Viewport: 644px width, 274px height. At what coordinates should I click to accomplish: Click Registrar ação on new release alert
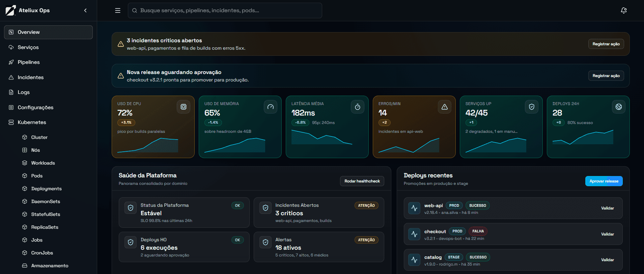click(606, 76)
